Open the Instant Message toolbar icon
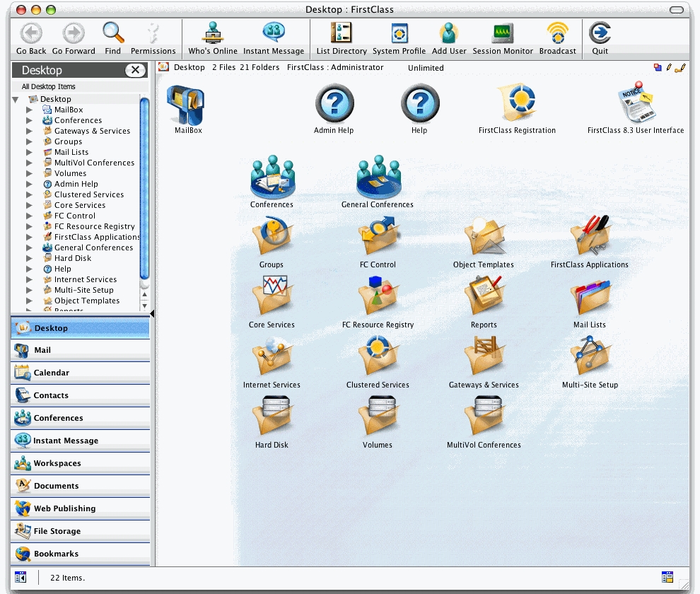 coord(274,33)
